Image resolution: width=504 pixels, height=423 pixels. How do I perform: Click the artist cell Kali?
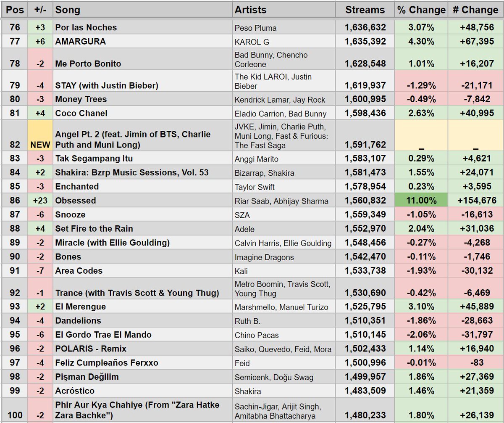(x=284, y=271)
